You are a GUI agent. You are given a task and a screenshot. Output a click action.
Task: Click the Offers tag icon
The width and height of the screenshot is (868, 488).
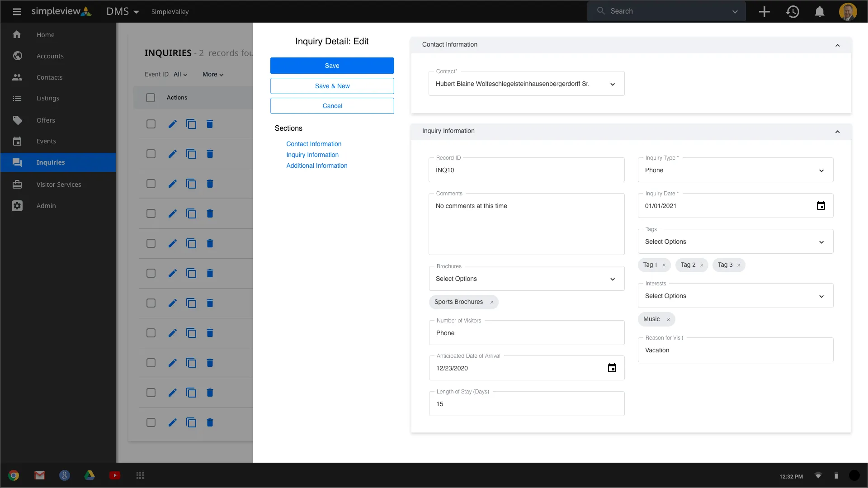[17, 120]
